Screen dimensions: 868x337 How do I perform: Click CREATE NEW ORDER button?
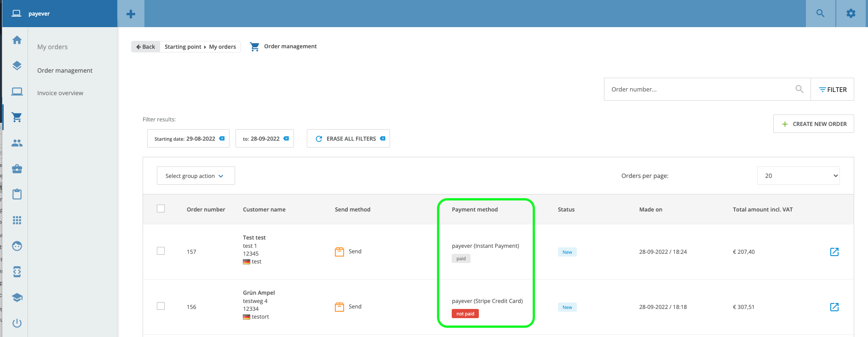814,124
